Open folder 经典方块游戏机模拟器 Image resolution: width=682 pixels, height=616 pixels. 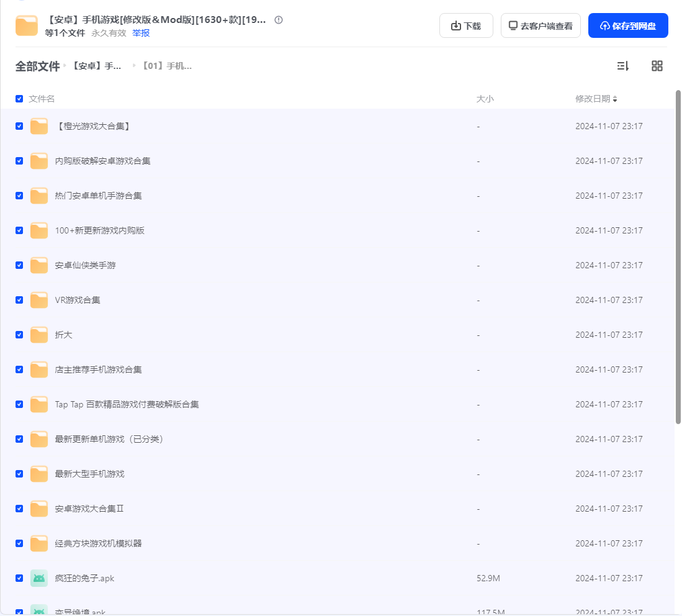(98, 543)
